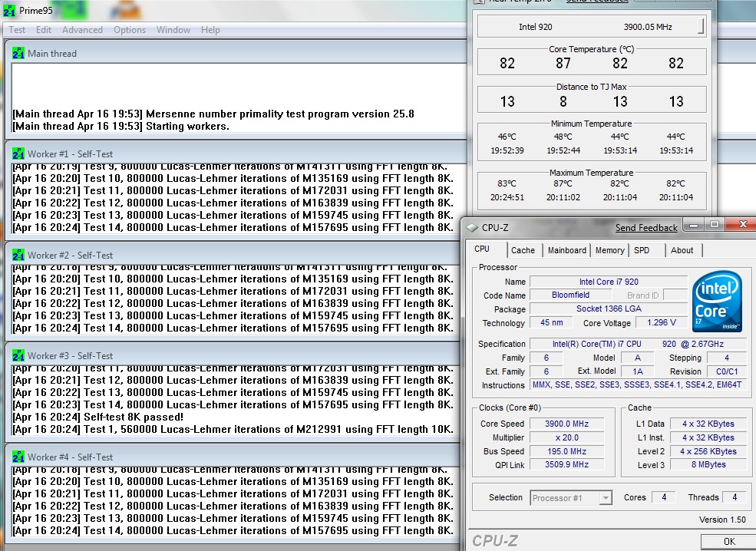Click the Intel 920 label in Real Temp
Screen dimensions: 756x551
click(x=535, y=27)
